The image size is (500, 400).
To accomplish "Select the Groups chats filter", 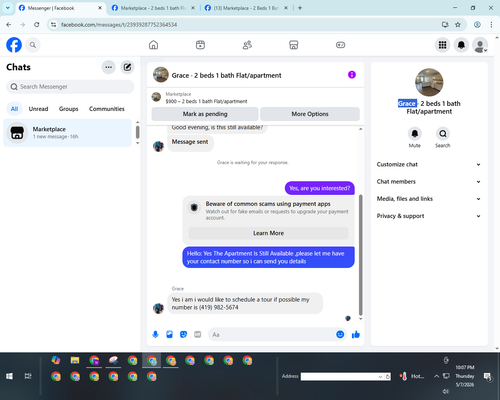I will click(x=69, y=109).
